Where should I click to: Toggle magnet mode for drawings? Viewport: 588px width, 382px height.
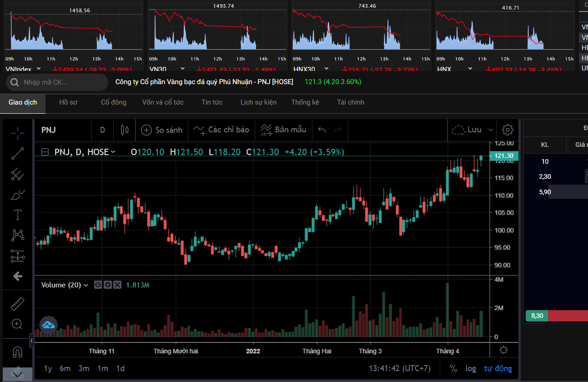click(x=18, y=352)
